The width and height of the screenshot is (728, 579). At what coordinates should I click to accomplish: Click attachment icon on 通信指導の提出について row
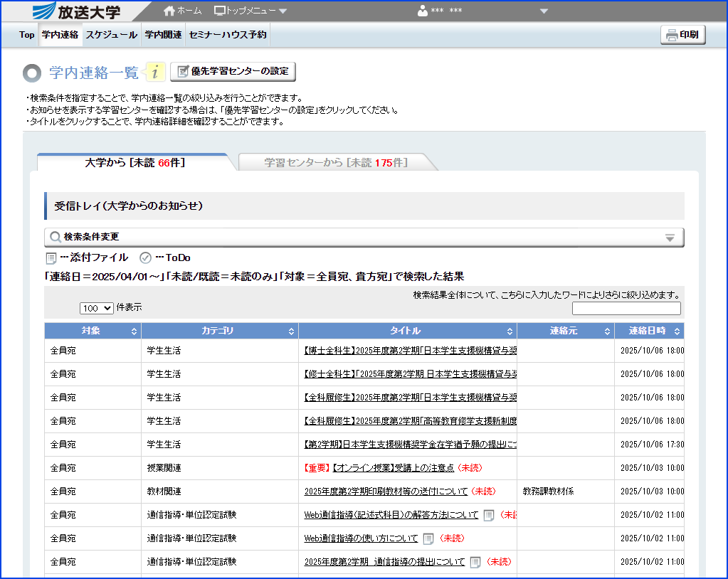pyautogui.click(x=475, y=562)
